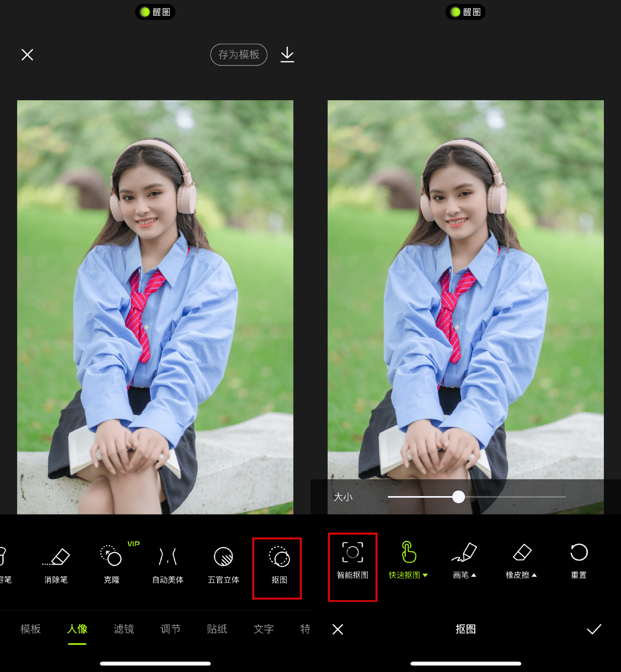Open the 抠图 cutout tool in left screen
This screenshot has height=672, width=621.
click(279, 566)
